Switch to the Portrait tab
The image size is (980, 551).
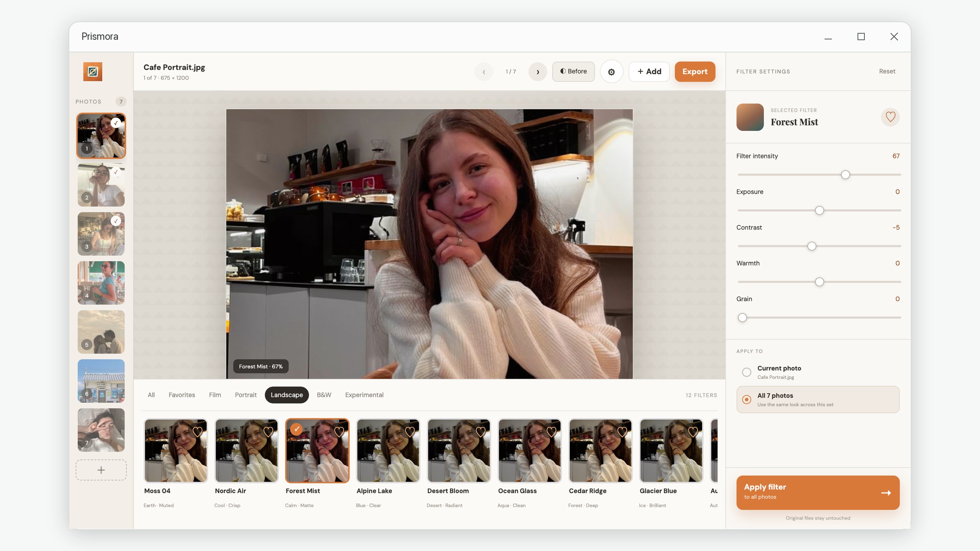click(246, 395)
